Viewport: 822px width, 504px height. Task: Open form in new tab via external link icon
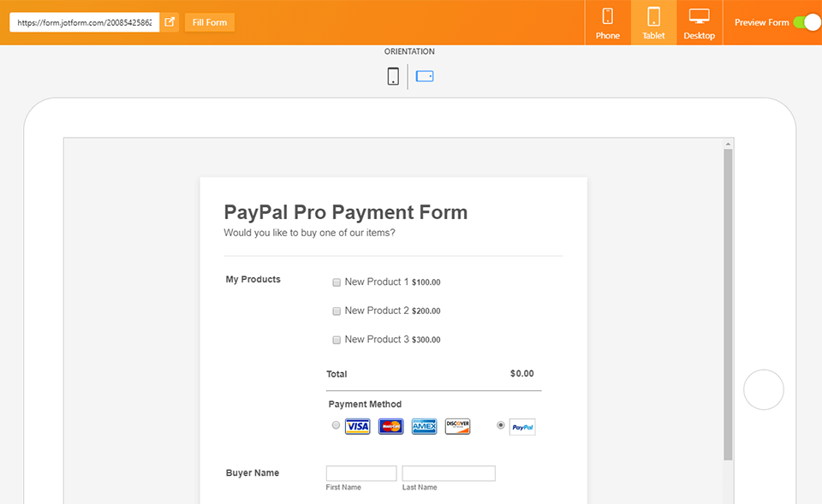pyautogui.click(x=170, y=21)
